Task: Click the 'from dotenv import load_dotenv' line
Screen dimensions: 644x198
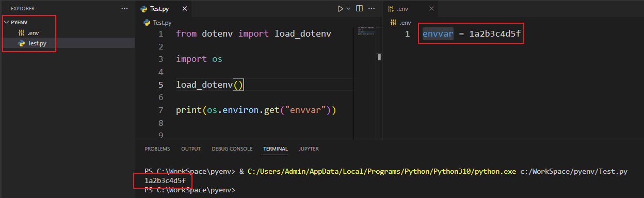Action: 253,34
